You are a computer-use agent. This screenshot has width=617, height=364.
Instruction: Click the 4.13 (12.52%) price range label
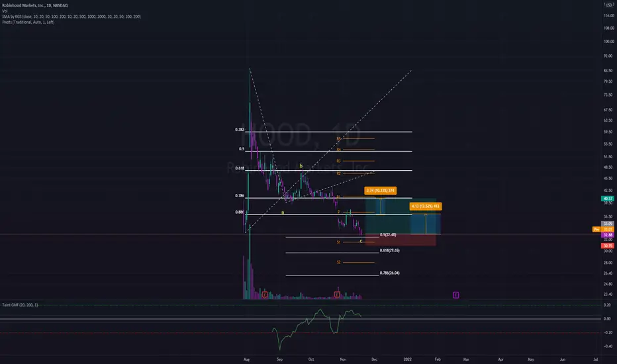pyautogui.click(x=426, y=206)
